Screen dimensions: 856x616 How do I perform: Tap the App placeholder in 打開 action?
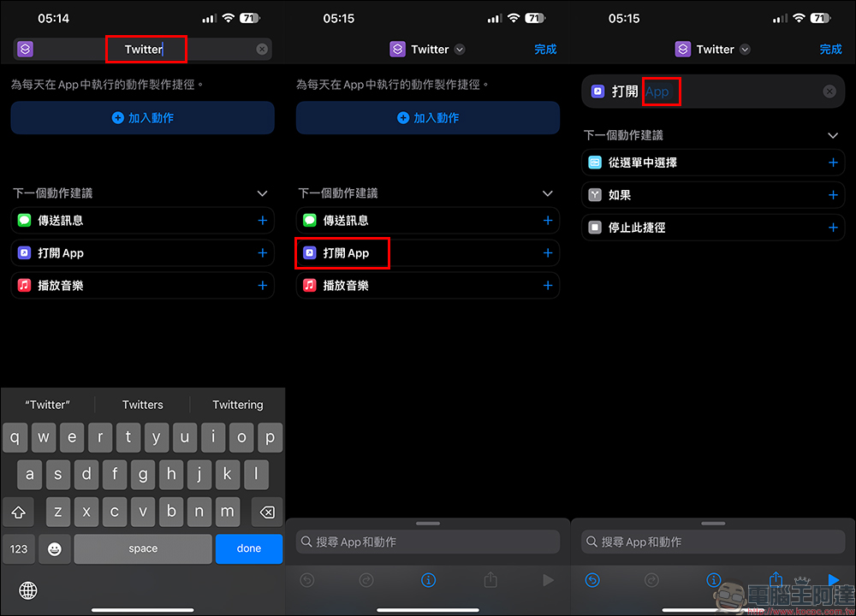[657, 92]
